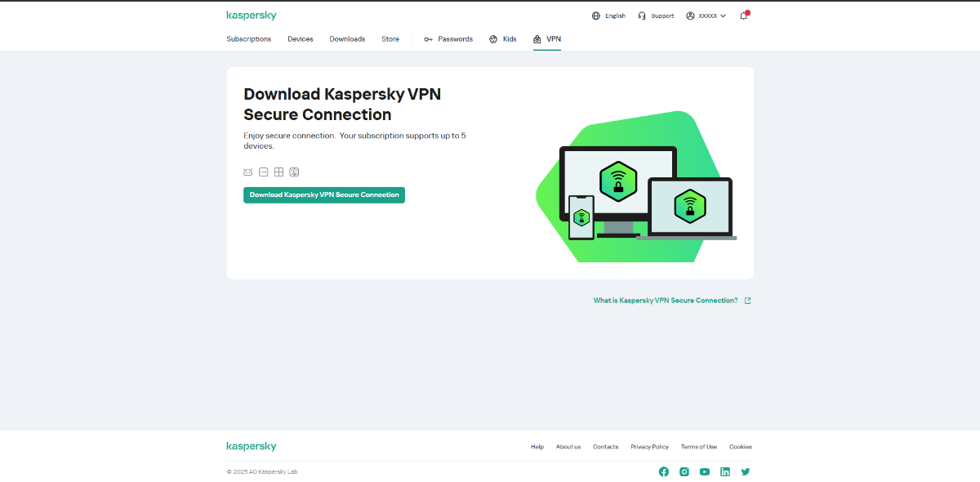
Task: Click the '© 2025 AO Kaspersky Lab' text
Action: (262, 471)
